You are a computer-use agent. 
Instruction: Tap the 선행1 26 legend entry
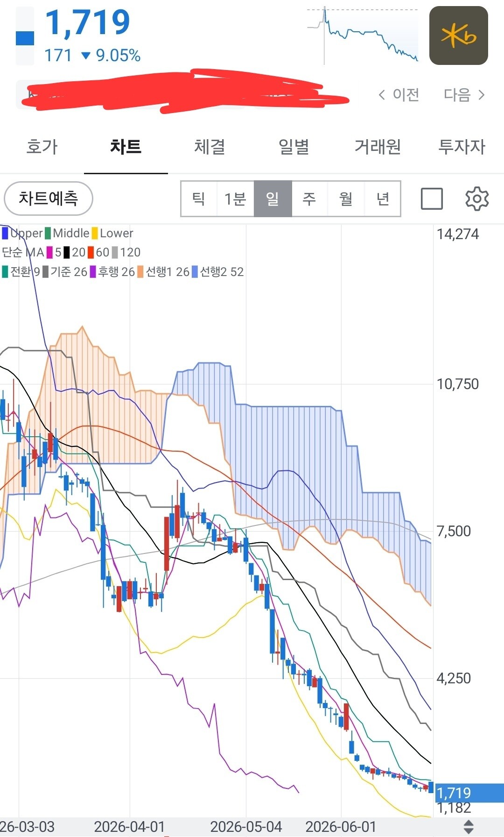[163, 272]
